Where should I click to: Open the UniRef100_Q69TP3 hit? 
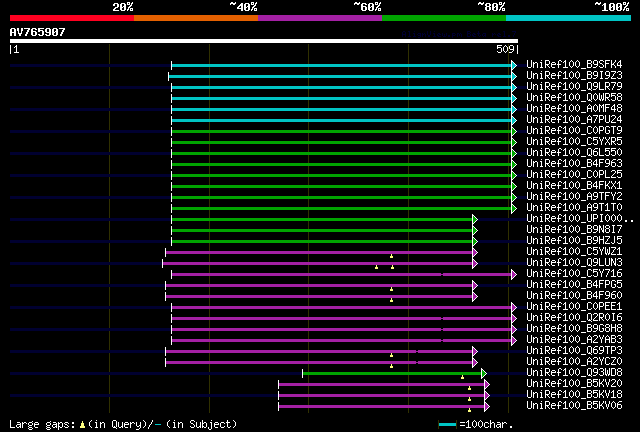[574, 351]
